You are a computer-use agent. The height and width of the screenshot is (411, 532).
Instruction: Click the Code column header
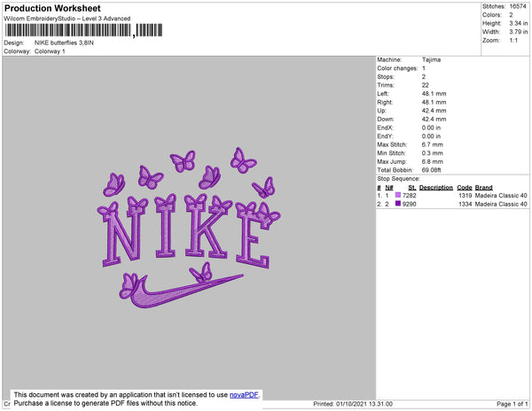coord(464,188)
